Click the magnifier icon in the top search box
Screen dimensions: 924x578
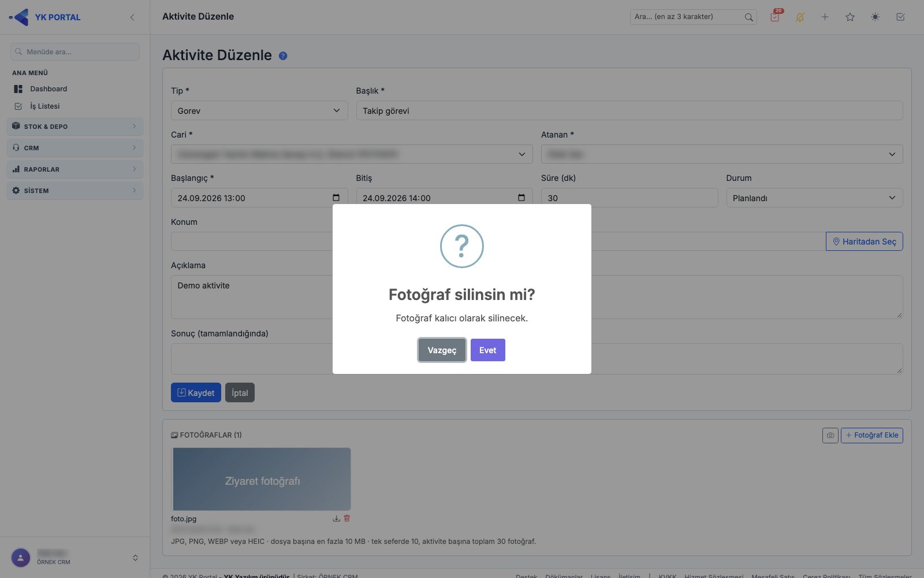coord(748,17)
